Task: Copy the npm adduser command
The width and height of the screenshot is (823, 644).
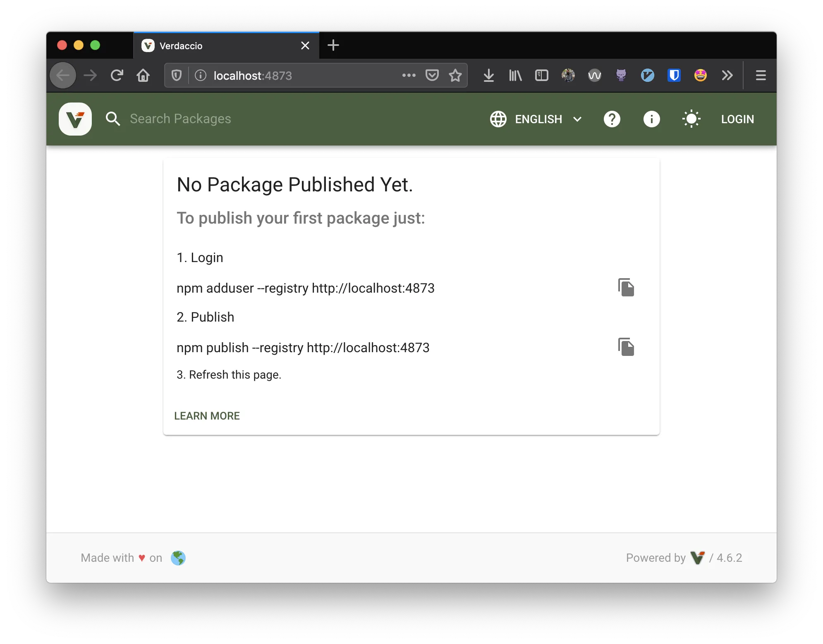Action: [x=626, y=287]
